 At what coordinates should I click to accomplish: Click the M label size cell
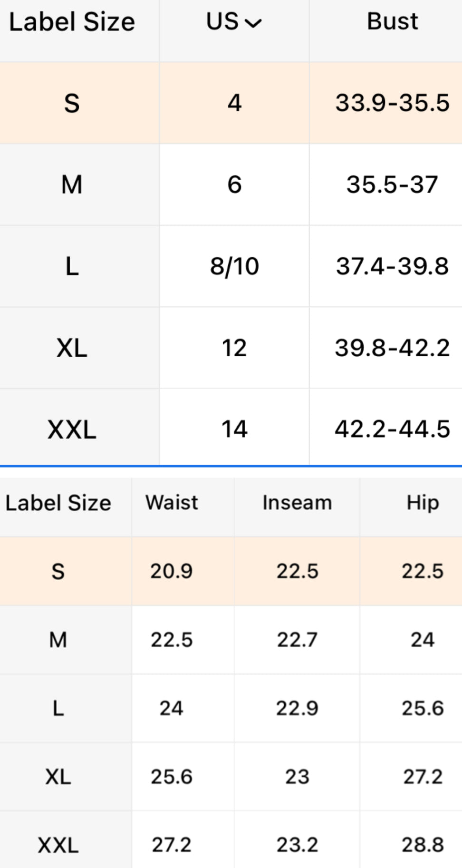click(72, 185)
